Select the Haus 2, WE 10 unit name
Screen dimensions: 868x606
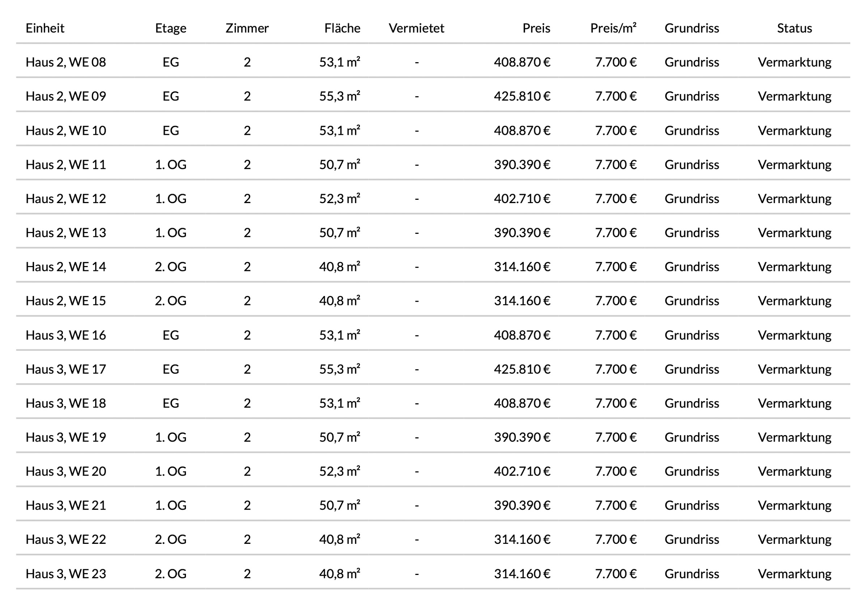click(66, 131)
